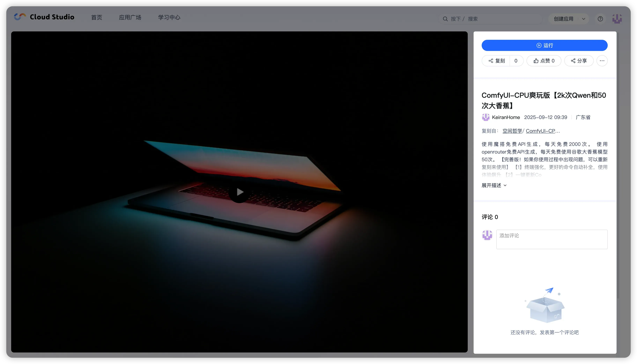Click the 复刻 fork button
637x364 pixels.
point(496,61)
